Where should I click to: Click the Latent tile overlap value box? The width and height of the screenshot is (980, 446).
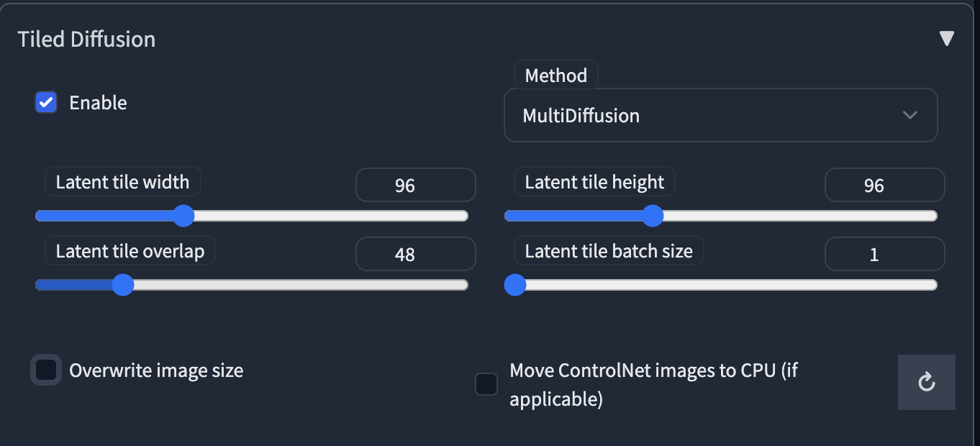[415, 254]
